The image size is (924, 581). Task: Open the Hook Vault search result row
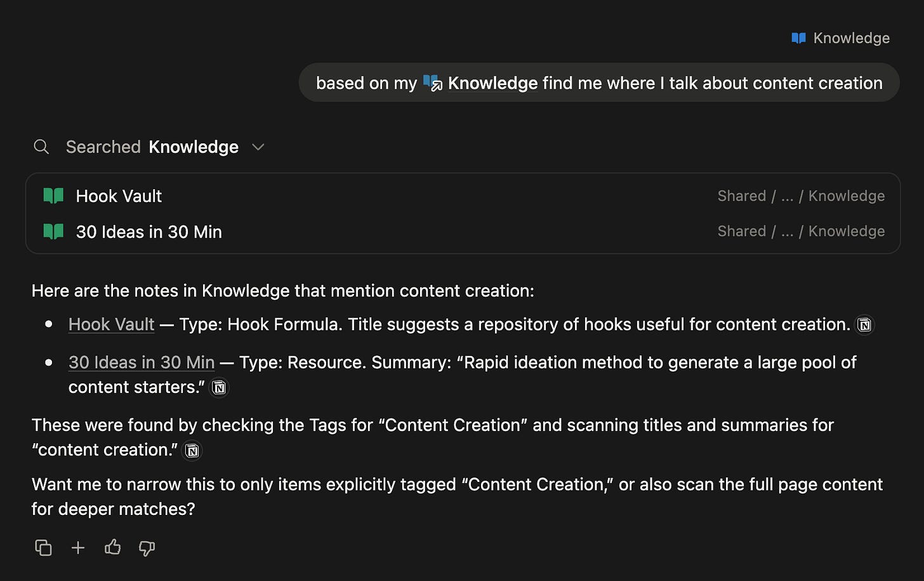(x=463, y=196)
